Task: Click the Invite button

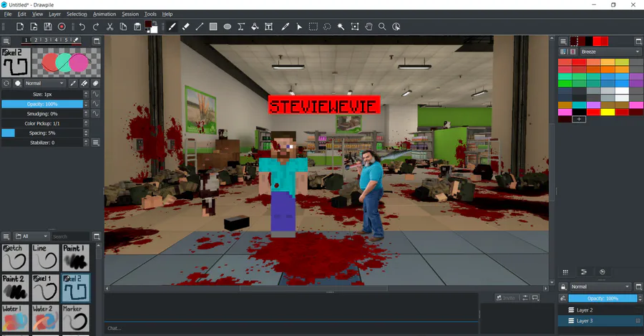Action: pyautogui.click(x=506, y=298)
